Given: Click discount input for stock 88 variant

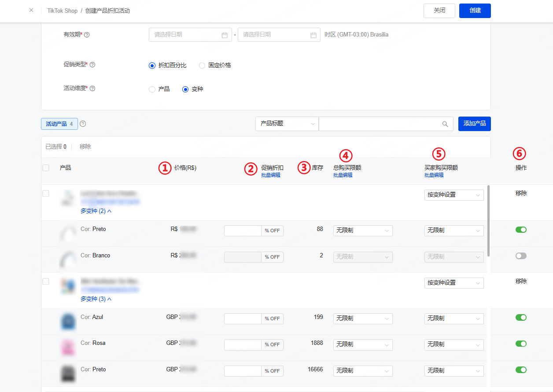Looking at the screenshot, I should click(243, 231).
